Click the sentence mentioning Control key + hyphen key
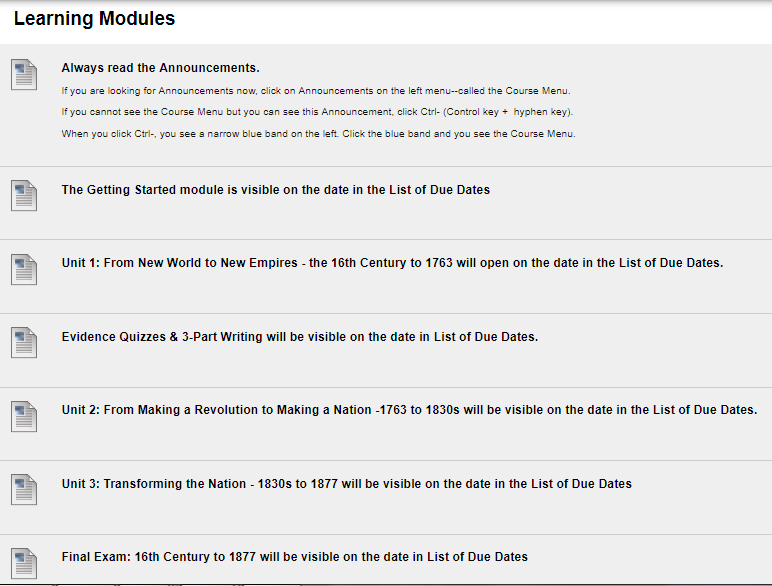This screenshot has height=586, width=772. (317, 112)
